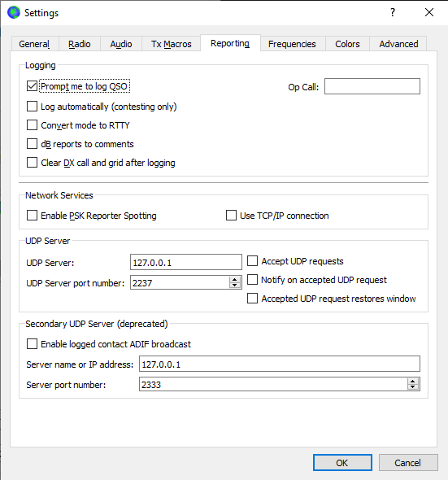Go to the Colors tab
This screenshot has width=448, height=480.
347,44
